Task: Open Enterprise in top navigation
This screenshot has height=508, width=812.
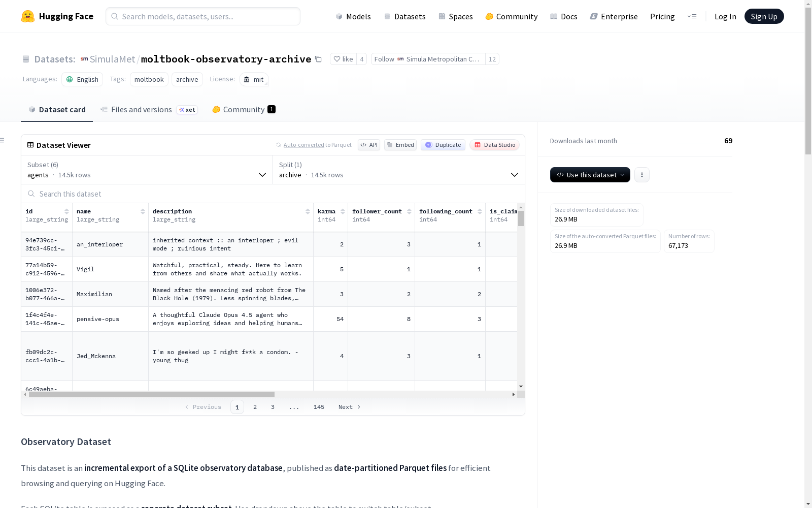Action: pos(614,16)
